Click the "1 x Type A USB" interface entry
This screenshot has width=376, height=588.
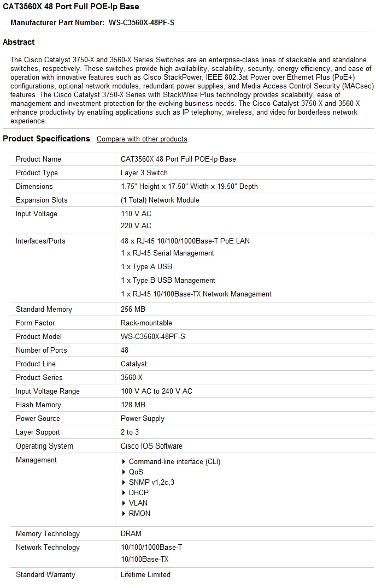coord(146,267)
